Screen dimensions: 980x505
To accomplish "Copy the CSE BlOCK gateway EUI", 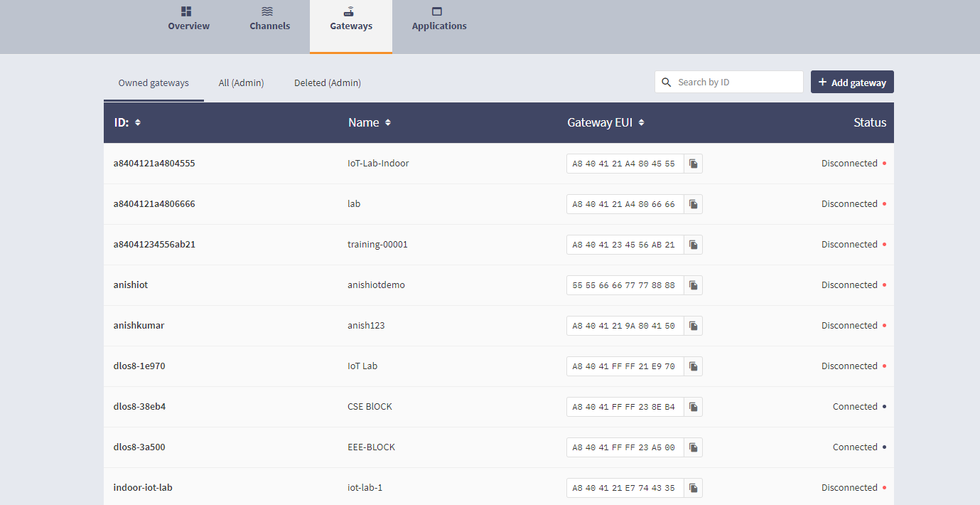I will pos(693,406).
